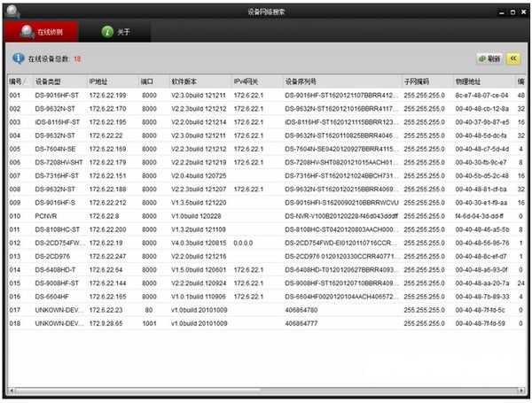
Task: Select device iDS-8116HF-ST in row 003
Action: coord(58,122)
